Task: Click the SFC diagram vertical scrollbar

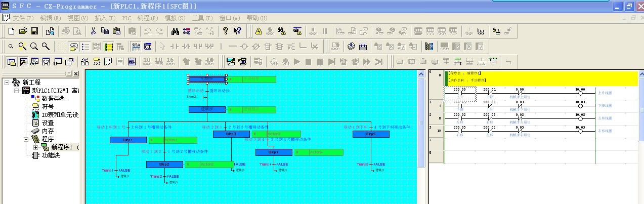Action: coord(421,137)
